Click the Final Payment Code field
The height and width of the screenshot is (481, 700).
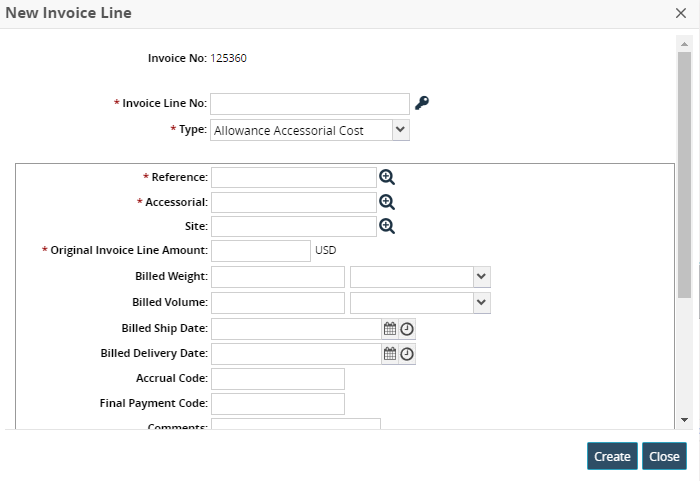click(278, 403)
